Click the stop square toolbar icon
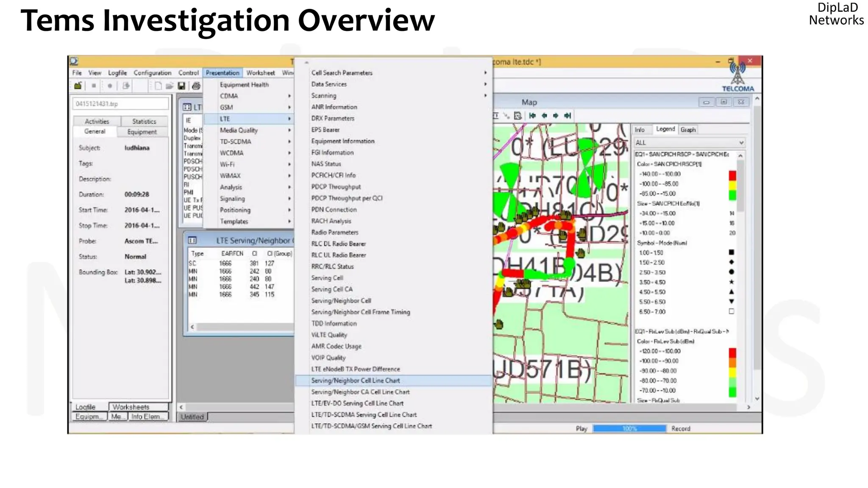Screen dimensions: 868x488 pos(94,86)
